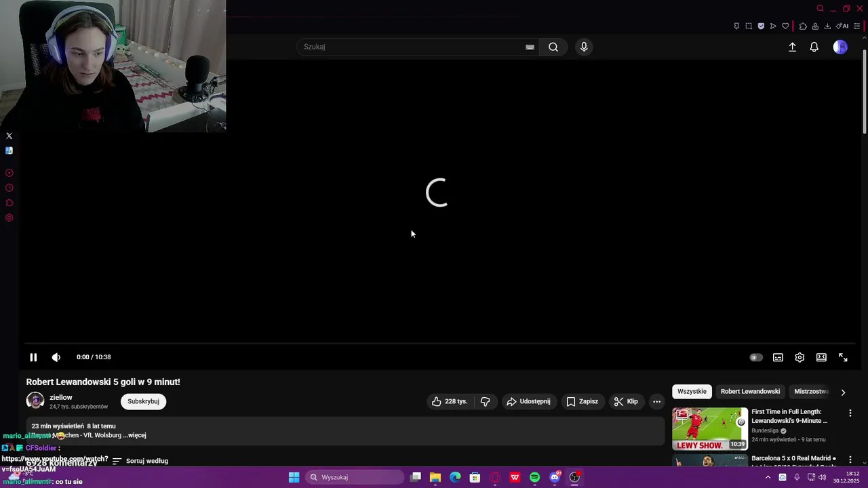Like the video (228 tys.)
This screenshot has width=868, height=488.
450,401
